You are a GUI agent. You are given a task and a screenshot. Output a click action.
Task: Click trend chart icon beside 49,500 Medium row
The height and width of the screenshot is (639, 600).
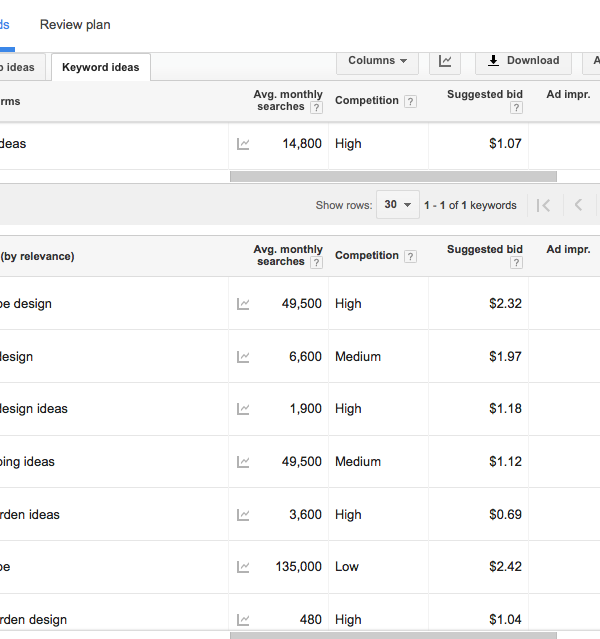click(x=243, y=462)
